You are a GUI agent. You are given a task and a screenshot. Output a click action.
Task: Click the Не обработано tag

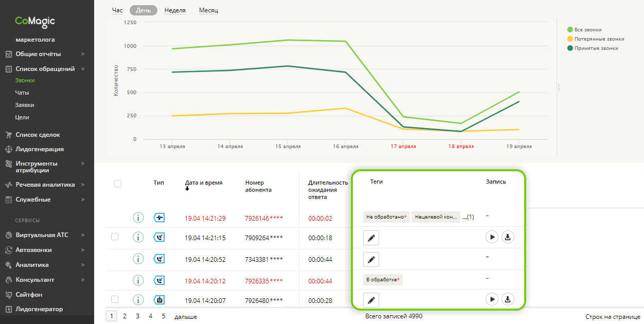[386, 217]
